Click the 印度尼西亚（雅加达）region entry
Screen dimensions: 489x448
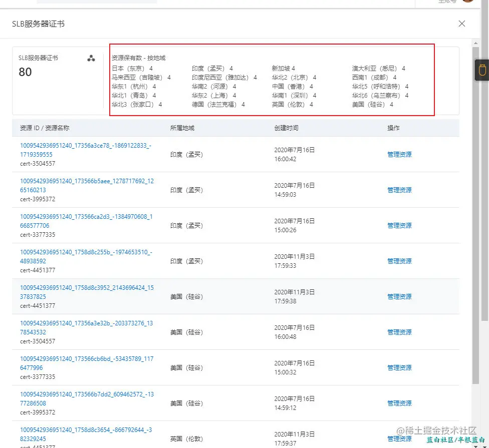224,77
